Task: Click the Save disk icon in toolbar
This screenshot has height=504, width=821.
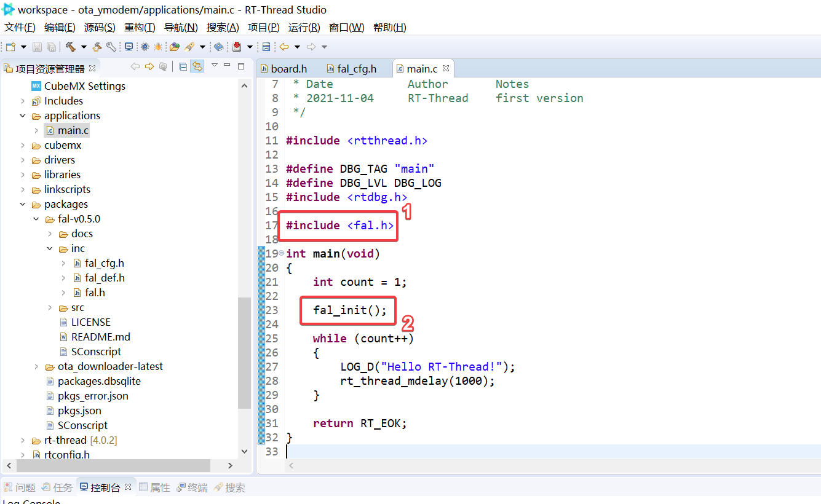Action: click(x=37, y=47)
